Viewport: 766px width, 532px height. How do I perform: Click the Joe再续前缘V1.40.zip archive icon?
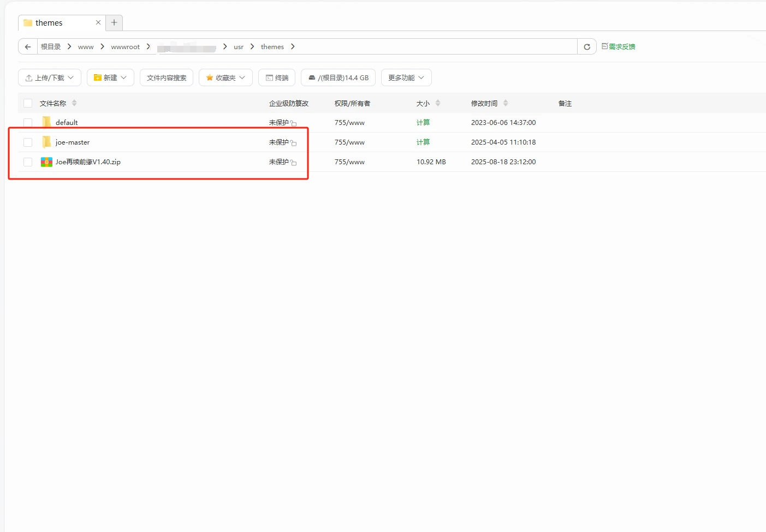[46, 162]
